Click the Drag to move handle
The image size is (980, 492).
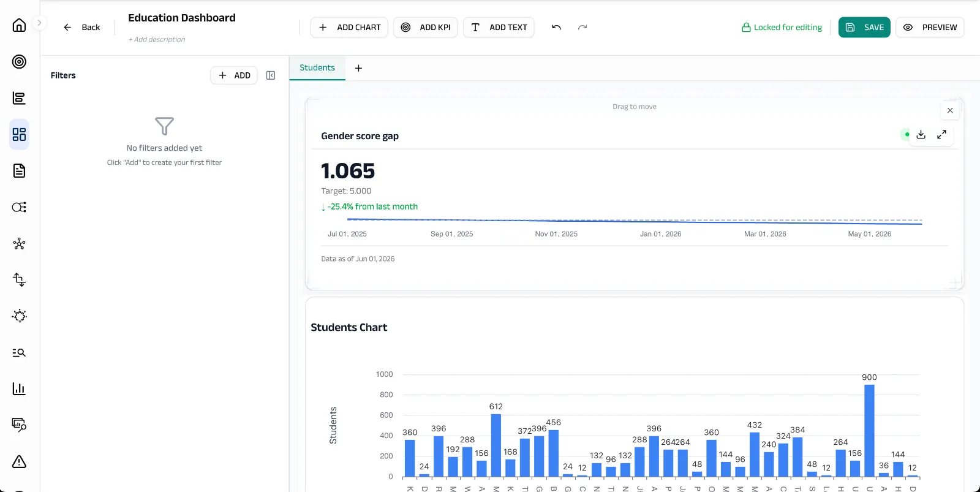click(635, 107)
